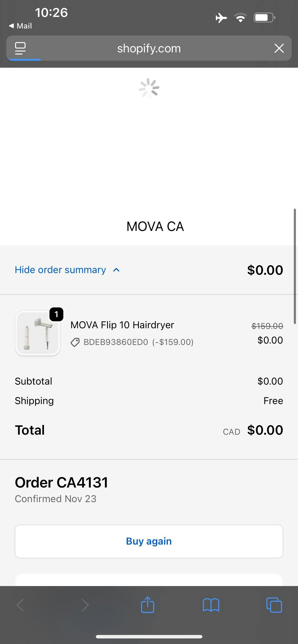Collapse the Hide order summary chevron
This screenshot has width=298, height=644.
116,270
